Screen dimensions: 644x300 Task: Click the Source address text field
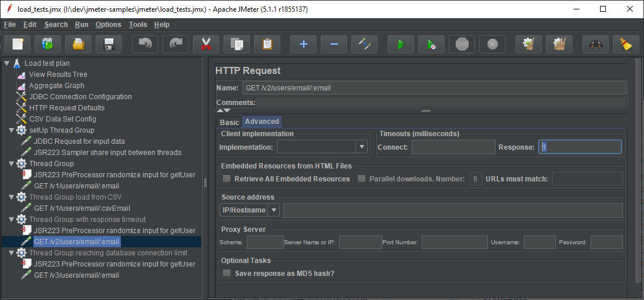click(x=453, y=210)
